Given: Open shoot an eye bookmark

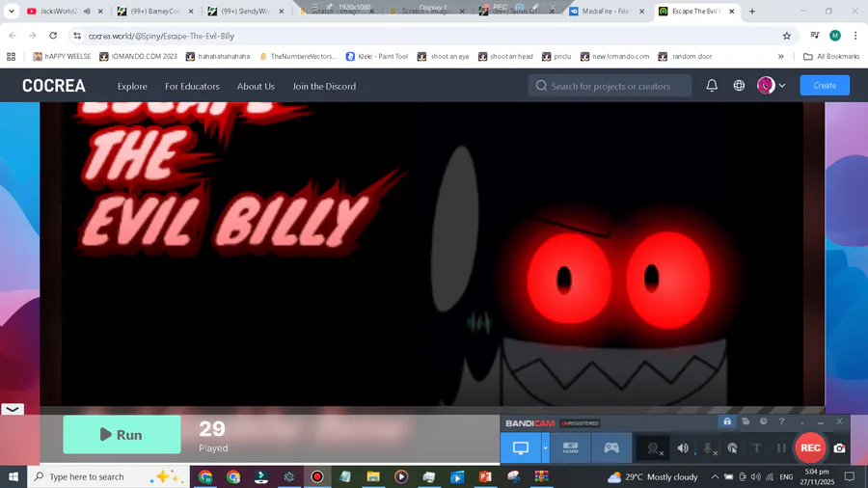Looking at the screenshot, I should [x=444, y=57].
